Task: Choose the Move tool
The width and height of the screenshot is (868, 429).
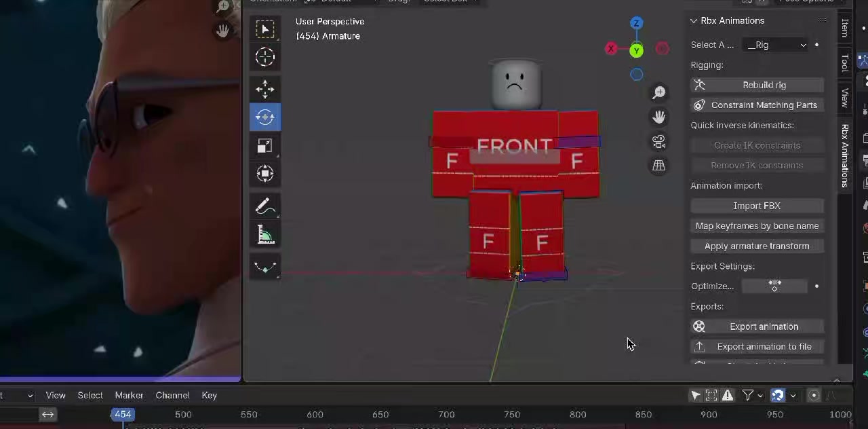Action: tap(265, 89)
